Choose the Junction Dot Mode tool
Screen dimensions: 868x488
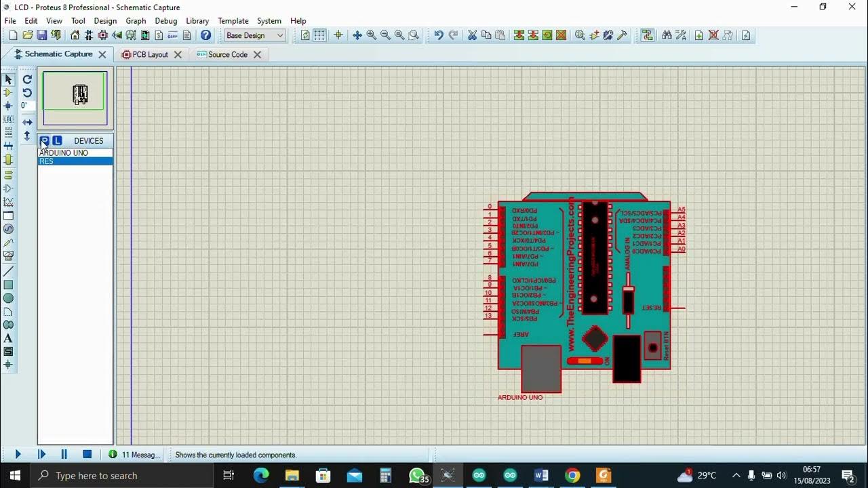(8, 106)
